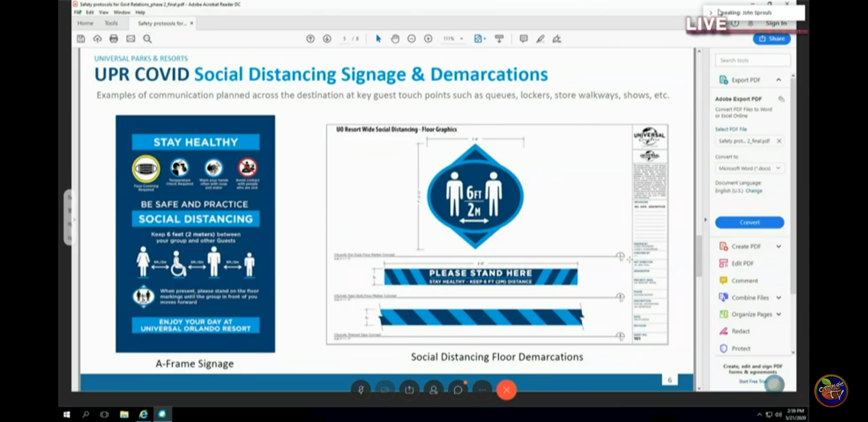The image size is (868, 422).
Task: Click the Change document language link
Action: coord(753,191)
